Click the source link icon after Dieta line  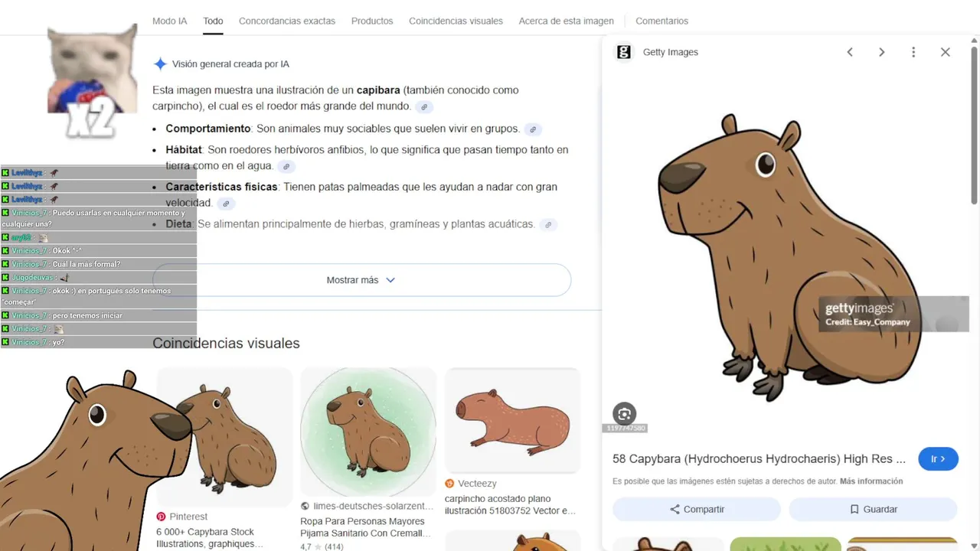coord(547,225)
